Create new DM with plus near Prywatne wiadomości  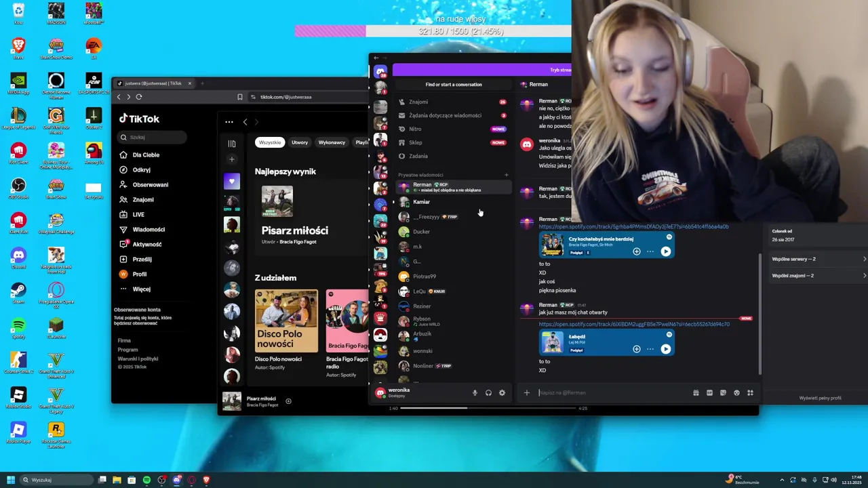506,175
